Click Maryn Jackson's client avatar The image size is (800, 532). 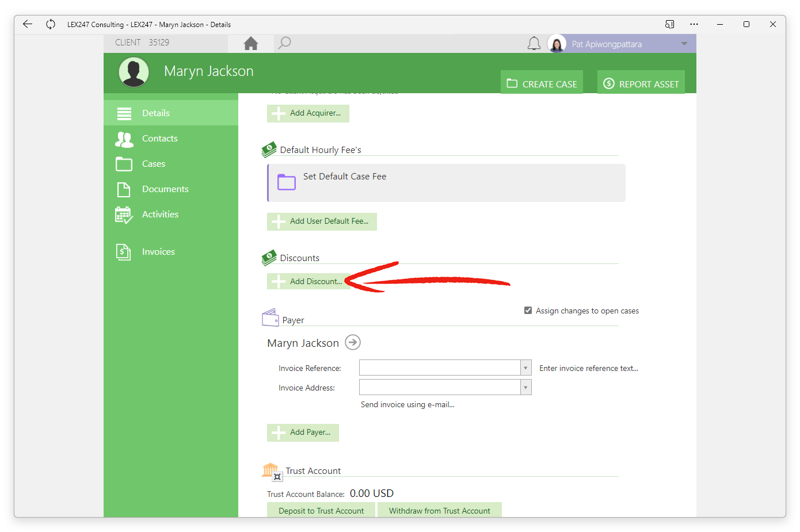[x=134, y=72]
